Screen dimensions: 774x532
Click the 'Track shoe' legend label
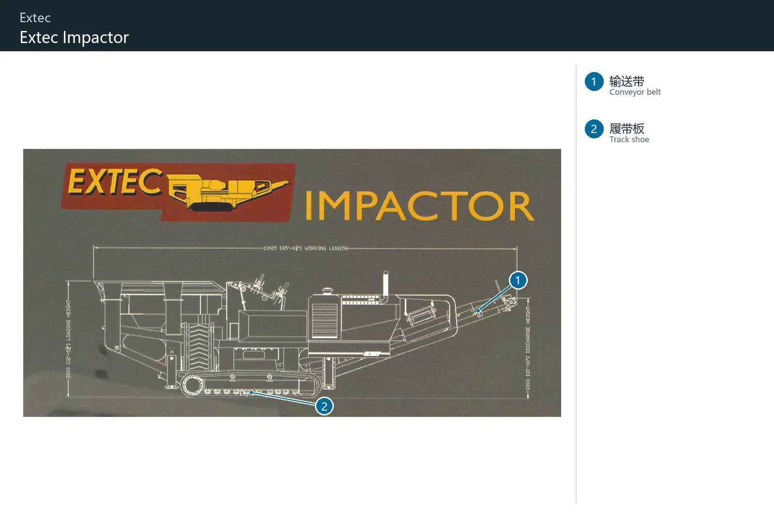[x=629, y=139]
